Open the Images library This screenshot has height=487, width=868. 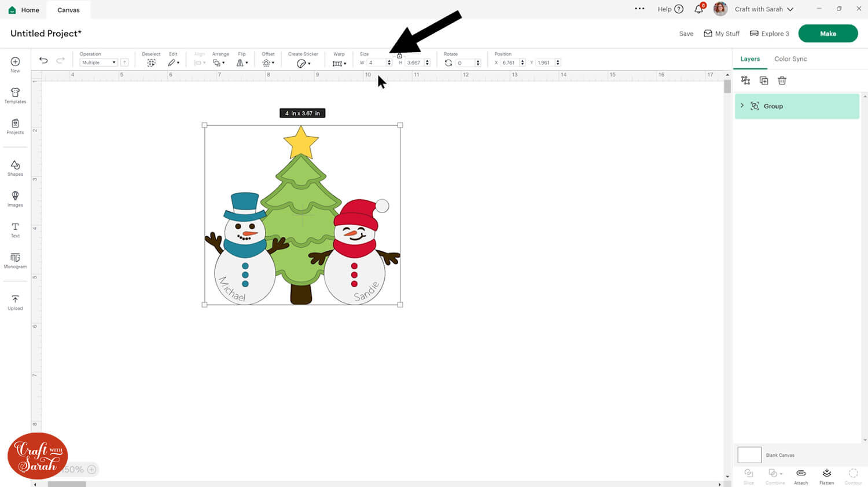pyautogui.click(x=15, y=199)
